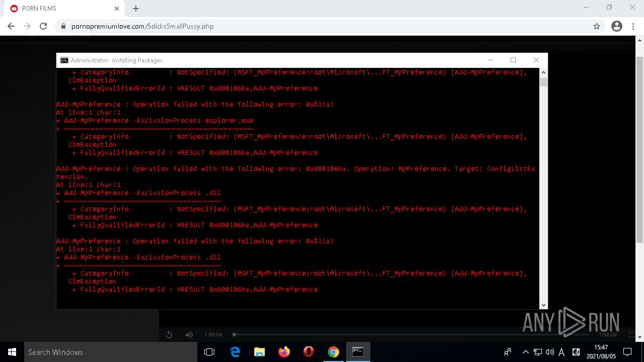Open Chrome's three-dot customize menu
The height and width of the screenshot is (362, 644).
[633, 26]
